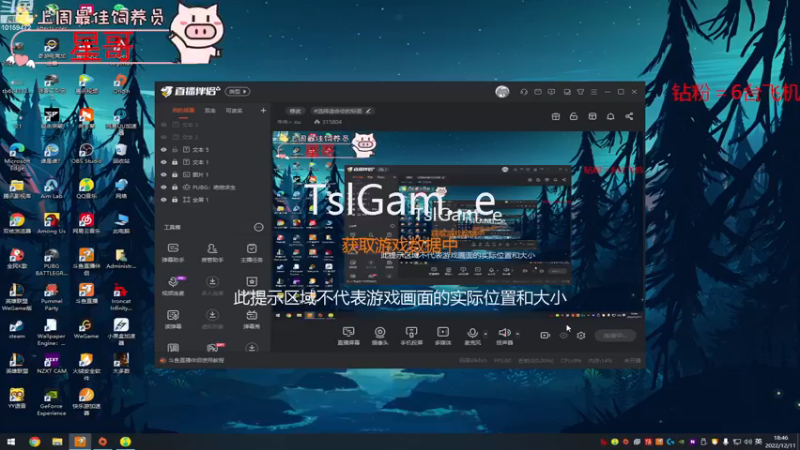Hide the 全屏 1 layer
The height and width of the screenshot is (450, 800).
point(164,199)
